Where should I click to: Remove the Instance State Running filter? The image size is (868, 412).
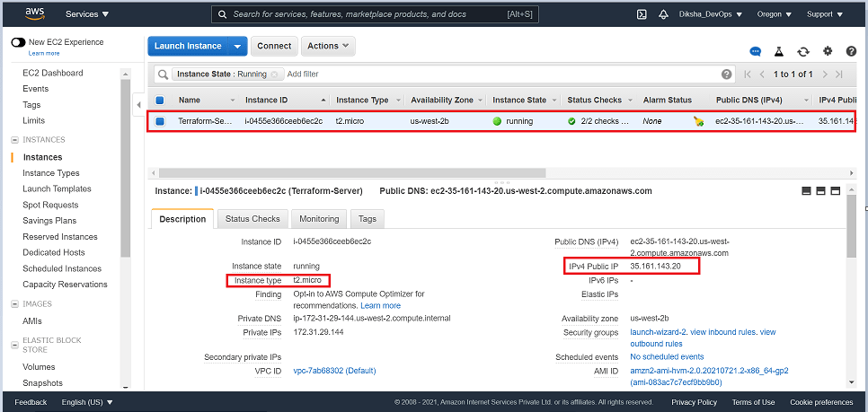coord(273,75)
